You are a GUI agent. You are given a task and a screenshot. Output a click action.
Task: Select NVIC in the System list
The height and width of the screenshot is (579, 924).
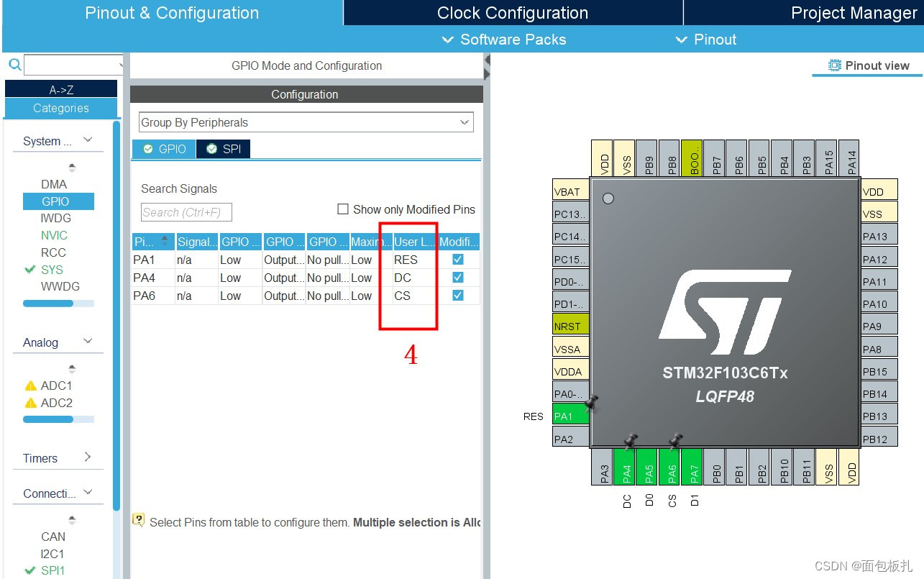(x=54, y=235)
